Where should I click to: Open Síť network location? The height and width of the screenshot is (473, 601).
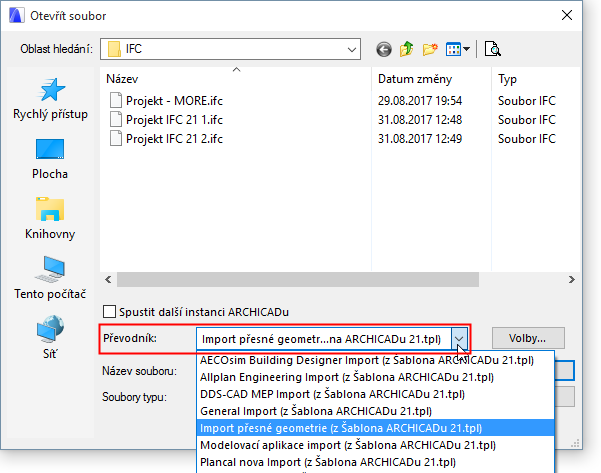click(50, 337)
